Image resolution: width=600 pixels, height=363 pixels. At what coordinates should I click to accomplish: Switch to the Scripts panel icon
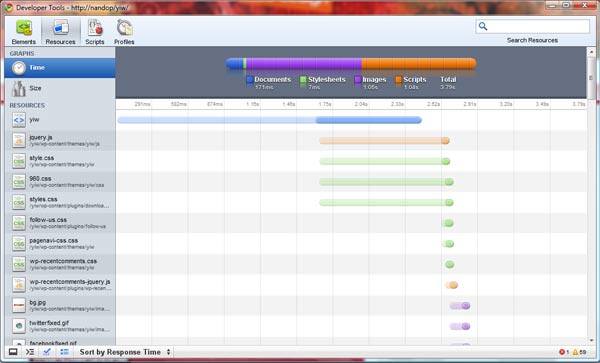(x=95, y=31)
